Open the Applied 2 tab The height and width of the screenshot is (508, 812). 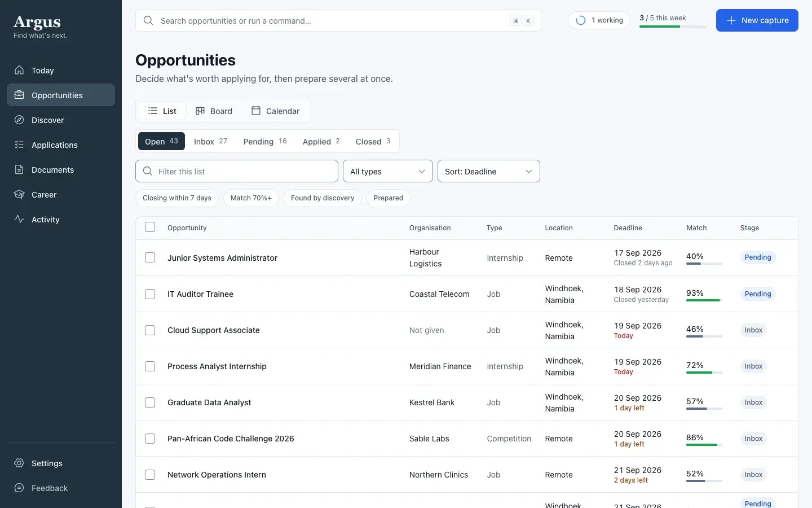(x=321, y=141)
